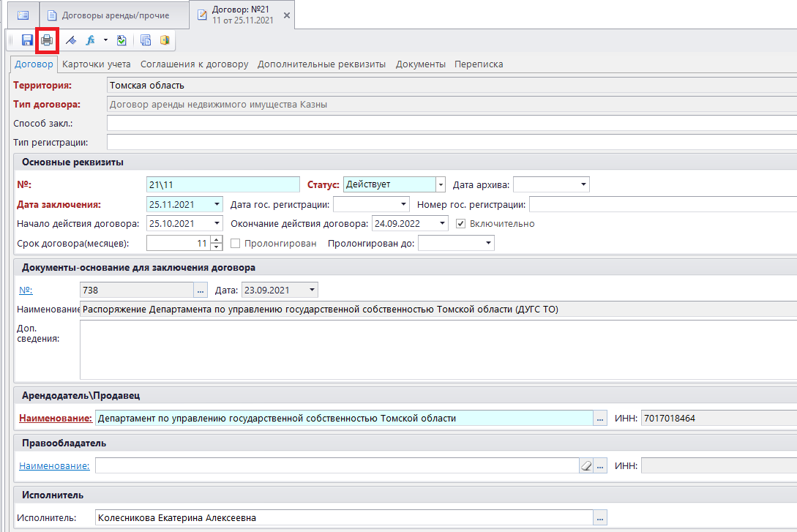
Task: Toggle the Включительно checkbox
Action: [460, 224]
